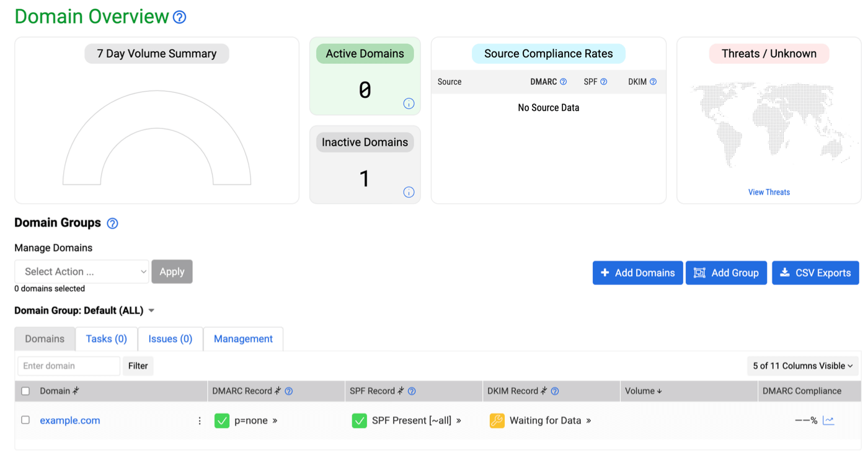Switch to the Management tab
The width and height of the screenshot is (868, 461).
[243, 339]
